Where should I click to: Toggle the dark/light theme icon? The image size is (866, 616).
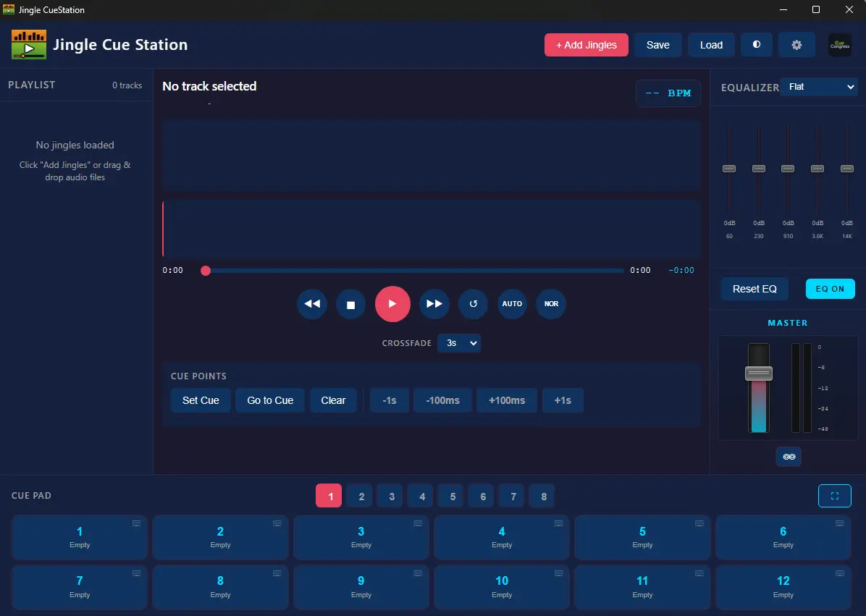757,45
